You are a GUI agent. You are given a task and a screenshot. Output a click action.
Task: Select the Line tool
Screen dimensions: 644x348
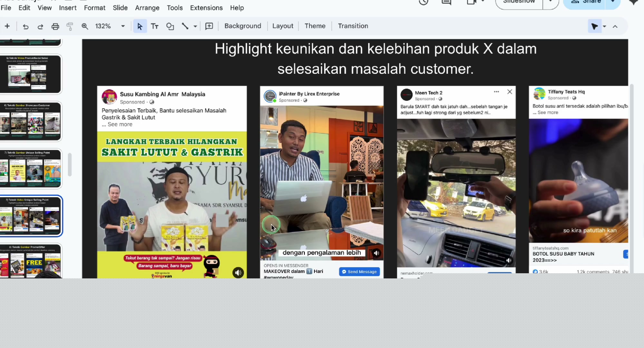(x=185, y=26)
